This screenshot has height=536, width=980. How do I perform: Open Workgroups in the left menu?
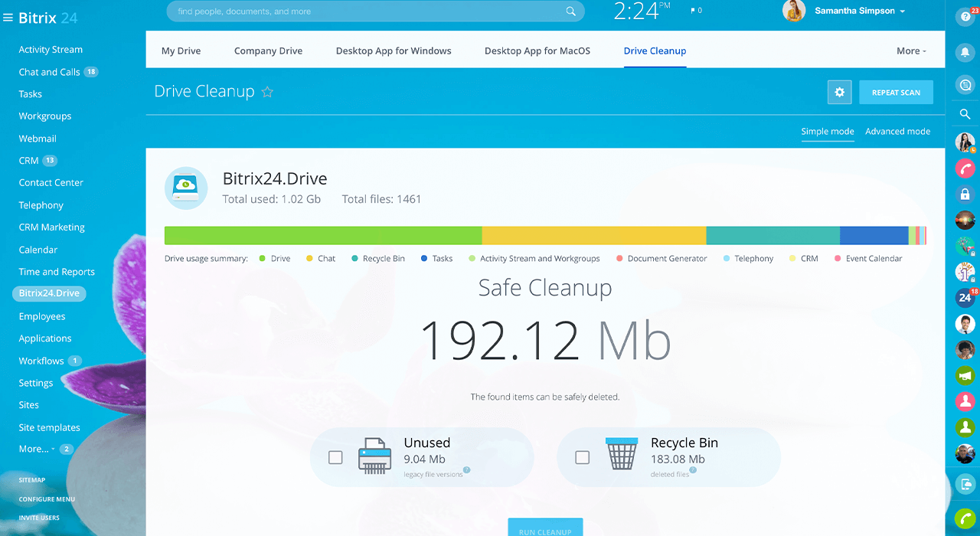(x=45, y=116)
